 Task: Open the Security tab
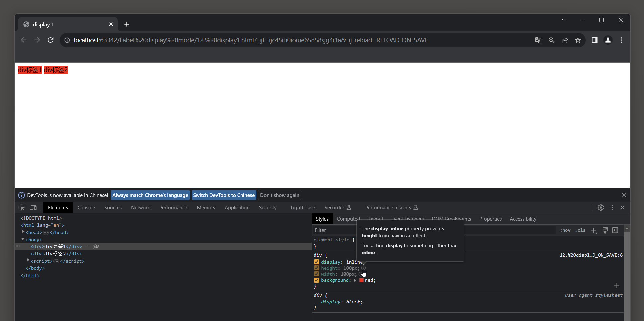coord(268,208)
